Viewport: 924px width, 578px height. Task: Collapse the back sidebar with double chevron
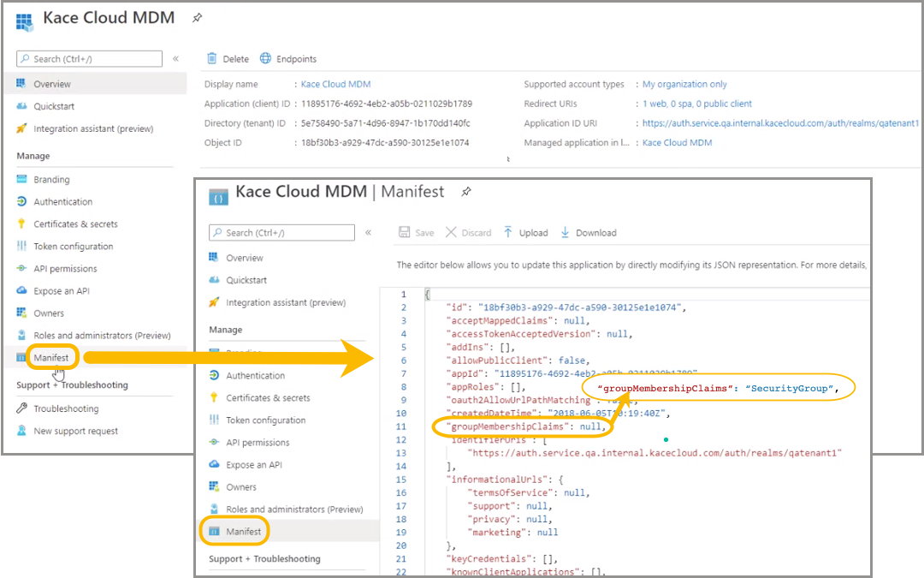coord(175,59)
